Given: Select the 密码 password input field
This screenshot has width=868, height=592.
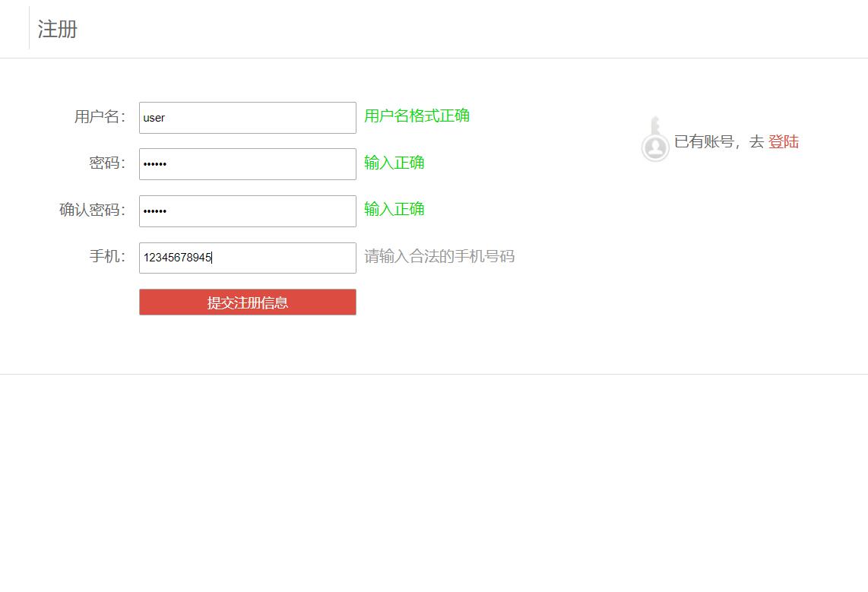Looking at the screenshot, I should point(247,164).
